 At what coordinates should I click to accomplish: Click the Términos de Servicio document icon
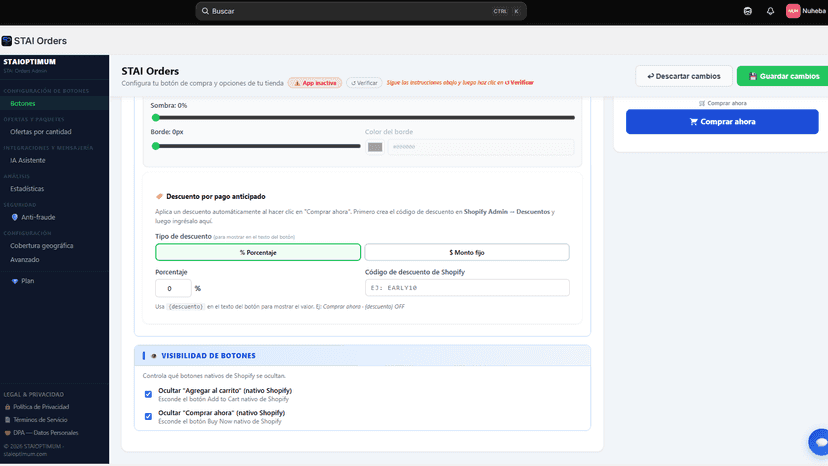[7, 420]
